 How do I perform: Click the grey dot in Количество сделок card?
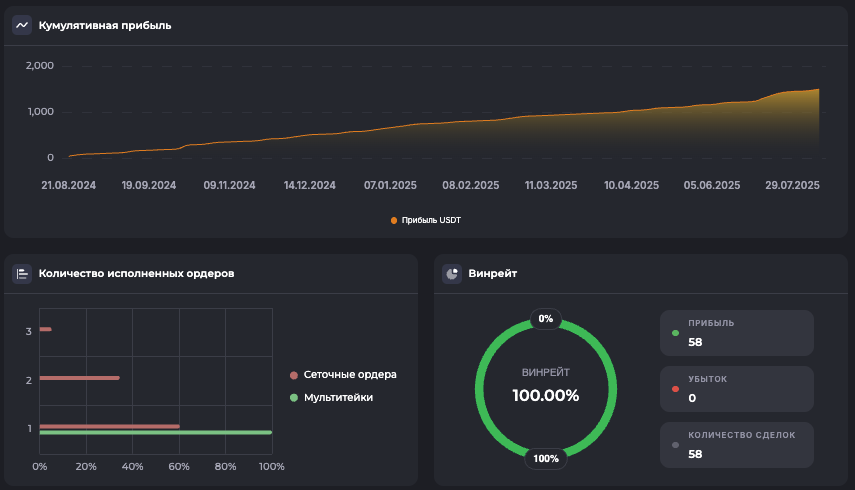pos(676,444)
